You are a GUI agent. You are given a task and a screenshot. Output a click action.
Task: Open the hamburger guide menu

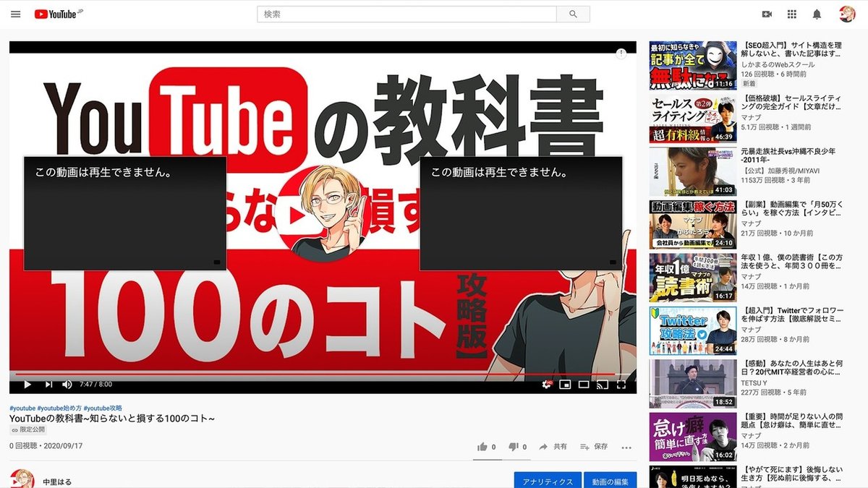pos(16,14)
